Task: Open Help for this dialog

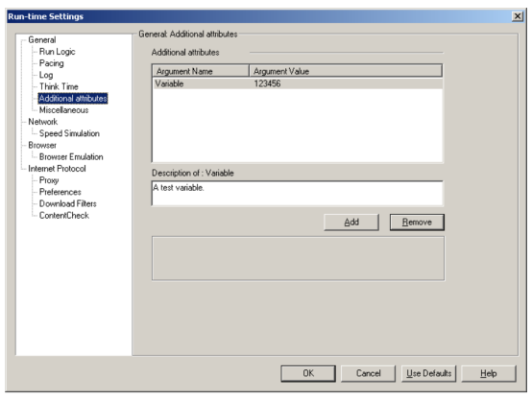Action: tap(489, 373)
